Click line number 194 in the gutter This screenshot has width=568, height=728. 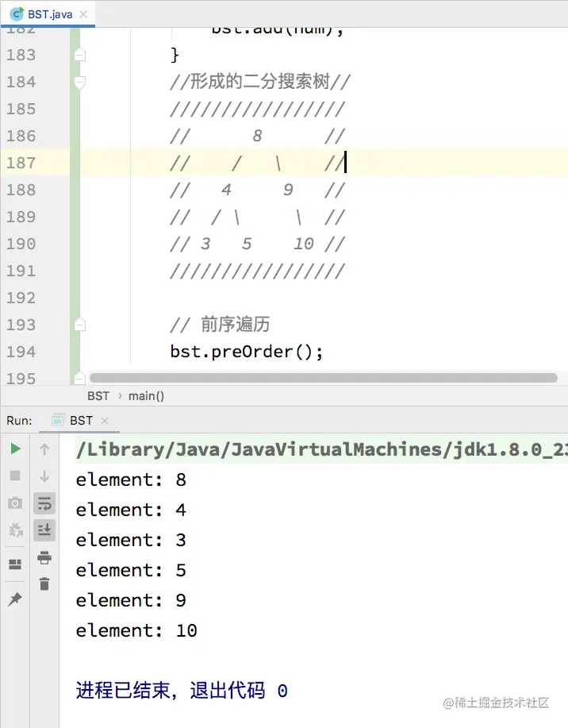click(x=21, y=352)
